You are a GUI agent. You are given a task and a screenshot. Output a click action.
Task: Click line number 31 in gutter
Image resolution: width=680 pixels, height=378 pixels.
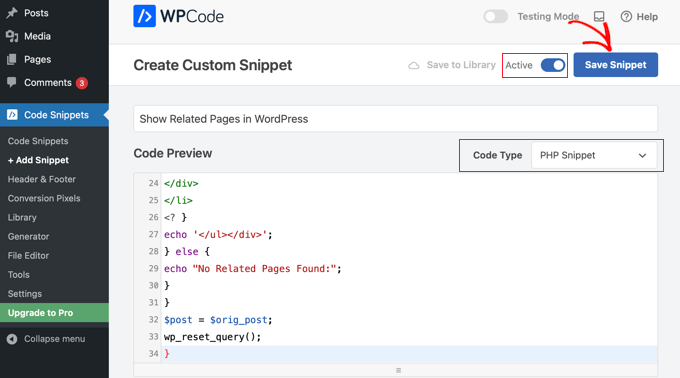click(154, 303)
